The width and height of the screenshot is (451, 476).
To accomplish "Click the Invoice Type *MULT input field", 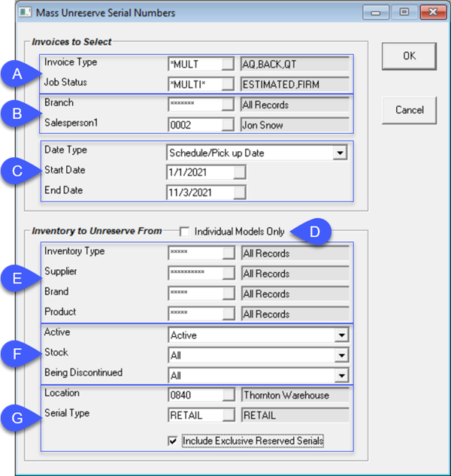I will point(195,65).
